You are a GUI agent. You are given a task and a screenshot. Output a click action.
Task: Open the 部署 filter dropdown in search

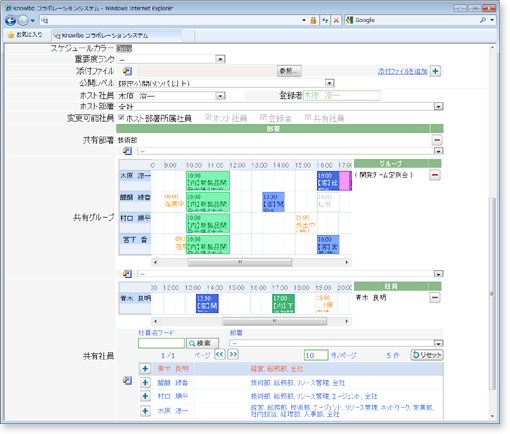click(x=438, y=343)
